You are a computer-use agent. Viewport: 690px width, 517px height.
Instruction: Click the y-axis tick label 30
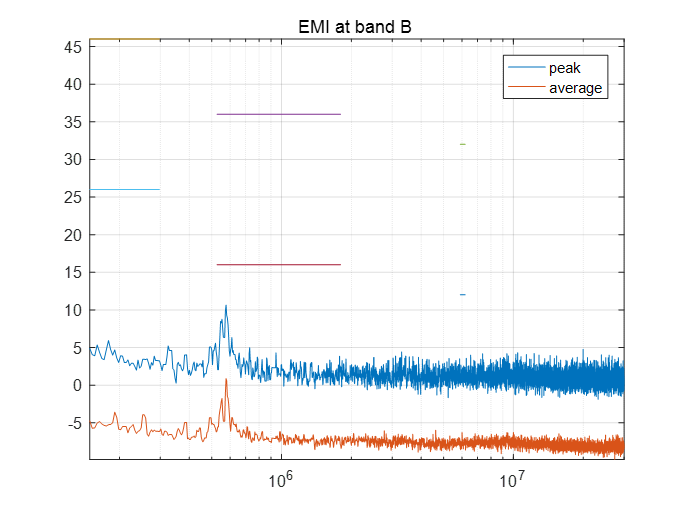tap(74, 160)
